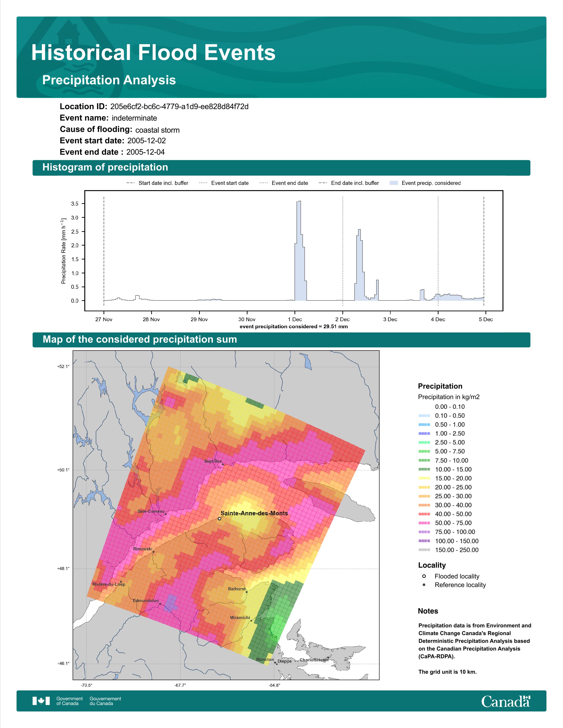Click the Gouvernement du Canada text

[x=105, y=701]
